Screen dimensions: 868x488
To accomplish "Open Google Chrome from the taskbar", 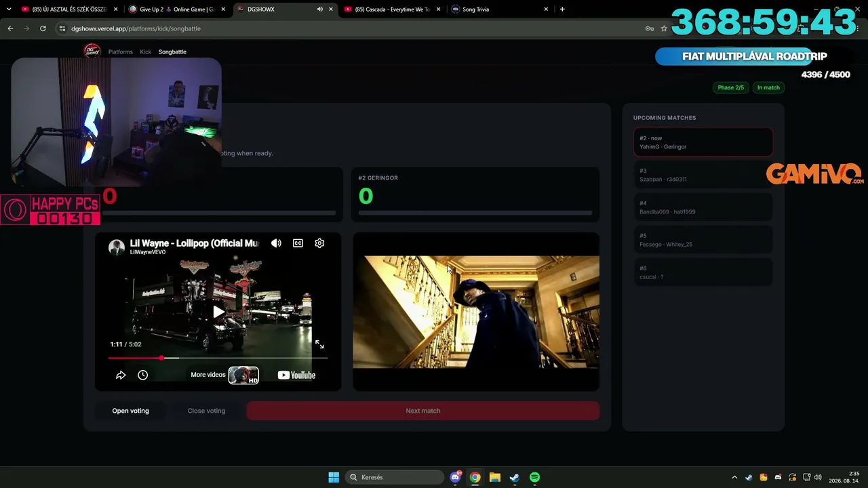I will coord(475,477).
